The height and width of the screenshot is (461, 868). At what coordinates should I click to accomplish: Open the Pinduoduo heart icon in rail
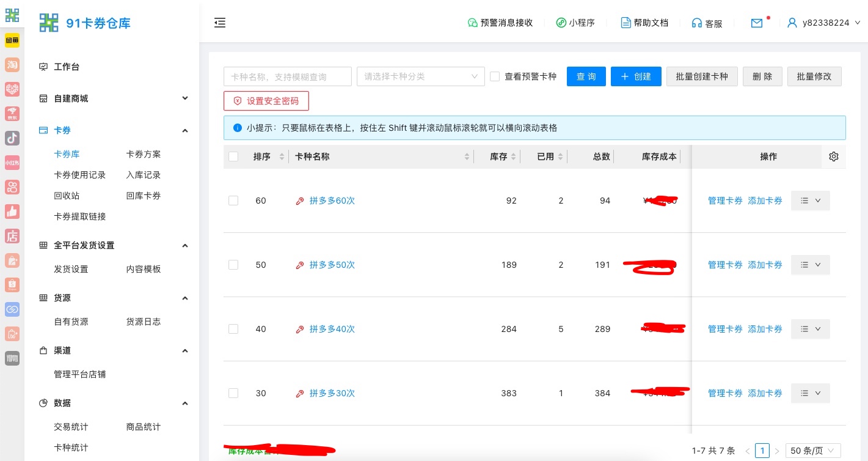coord(12,89)
